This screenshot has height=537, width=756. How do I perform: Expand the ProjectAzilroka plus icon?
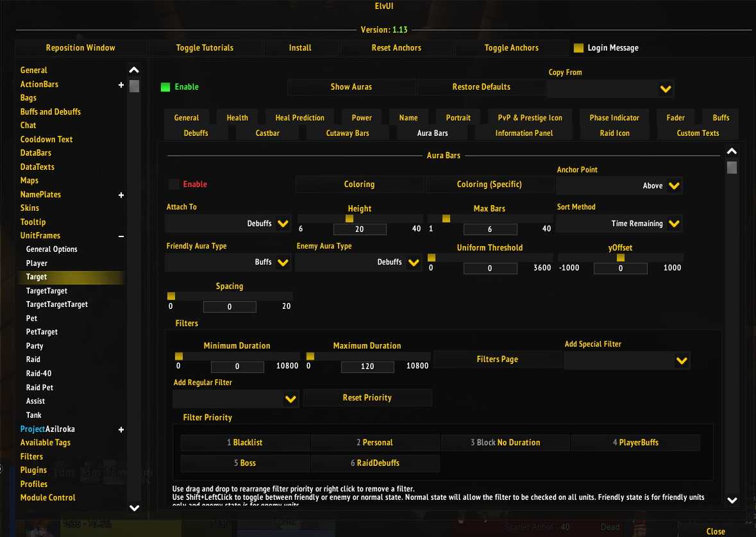pos(121,429)
